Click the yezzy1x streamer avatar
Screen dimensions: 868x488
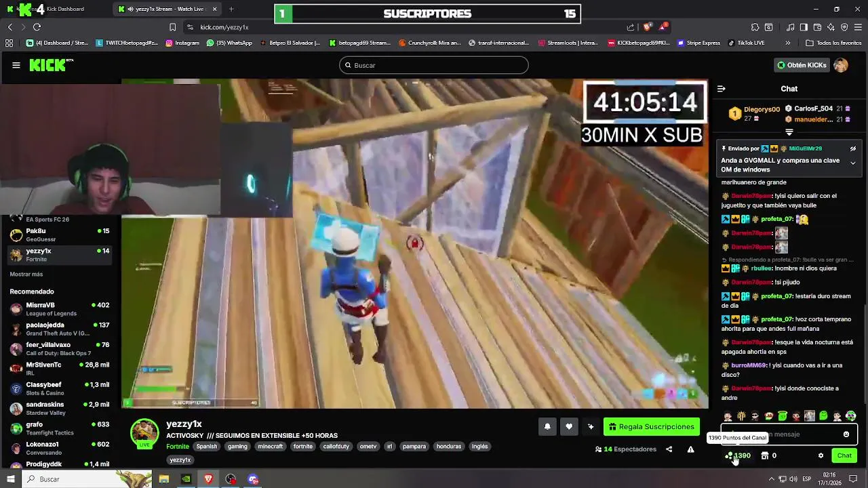point(144,434)
